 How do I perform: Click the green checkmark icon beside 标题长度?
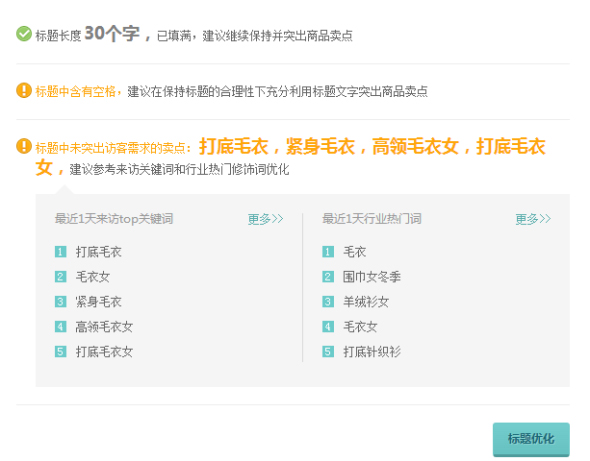(x=24, y=34)
